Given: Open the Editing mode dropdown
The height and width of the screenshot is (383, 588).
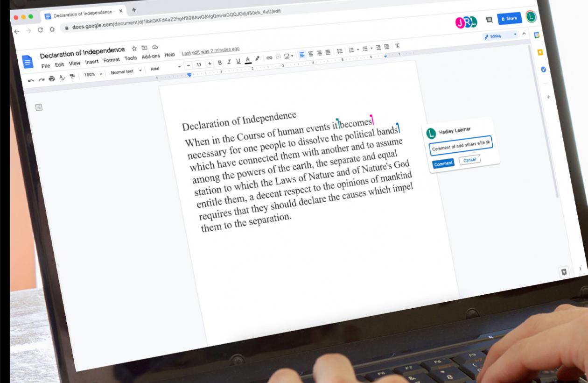Looking at the screenshot, I should pos(501,35).
